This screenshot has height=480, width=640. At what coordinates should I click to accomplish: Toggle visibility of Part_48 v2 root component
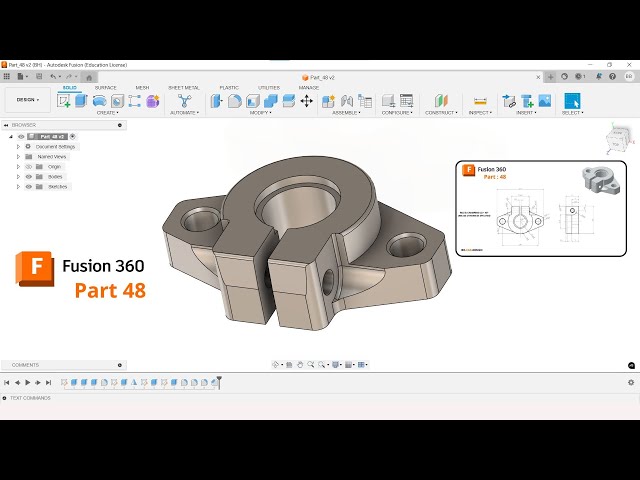21,136
